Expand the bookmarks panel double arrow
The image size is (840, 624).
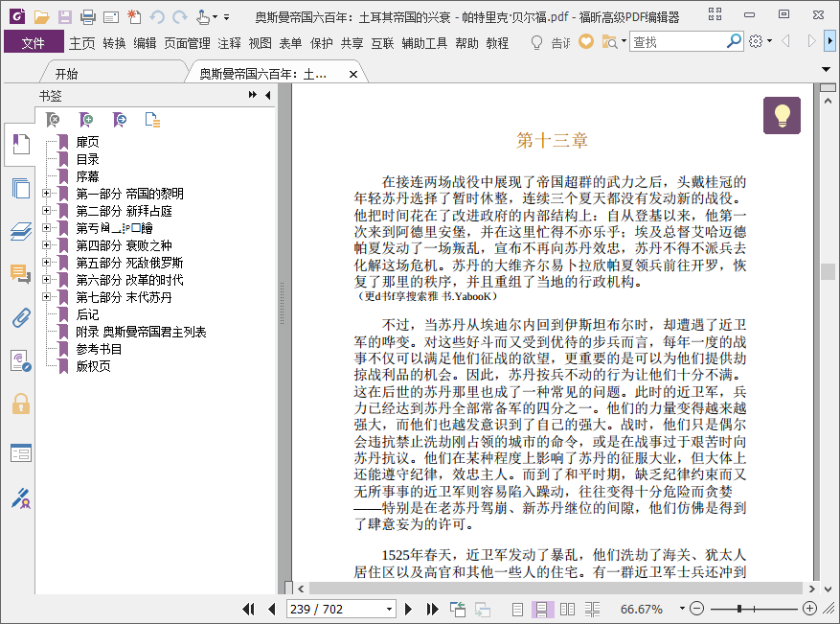[252, 95]
